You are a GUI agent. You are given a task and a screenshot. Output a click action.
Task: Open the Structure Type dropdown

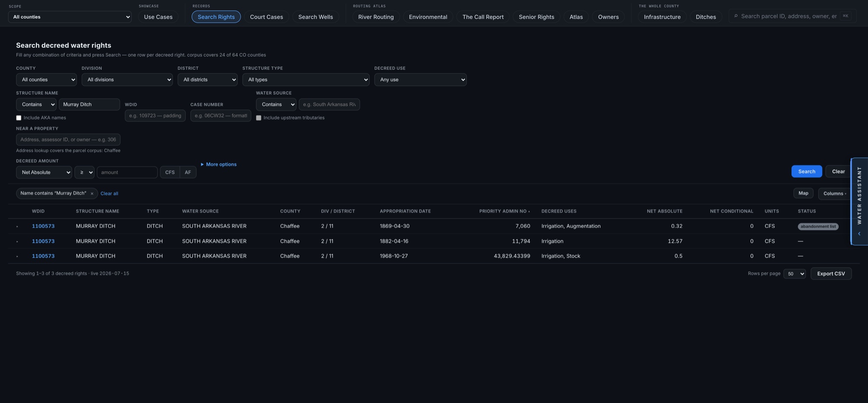point(306,80)
